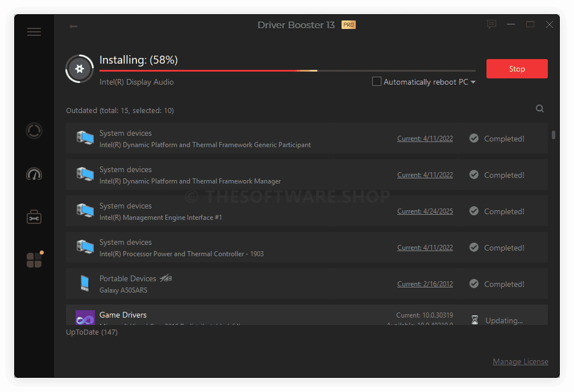Image resolution: width=574 pixels, height=392 pixels.
Task: Expand the Automatically reboot PC dropdown arrow
Action: click(473, 82)
